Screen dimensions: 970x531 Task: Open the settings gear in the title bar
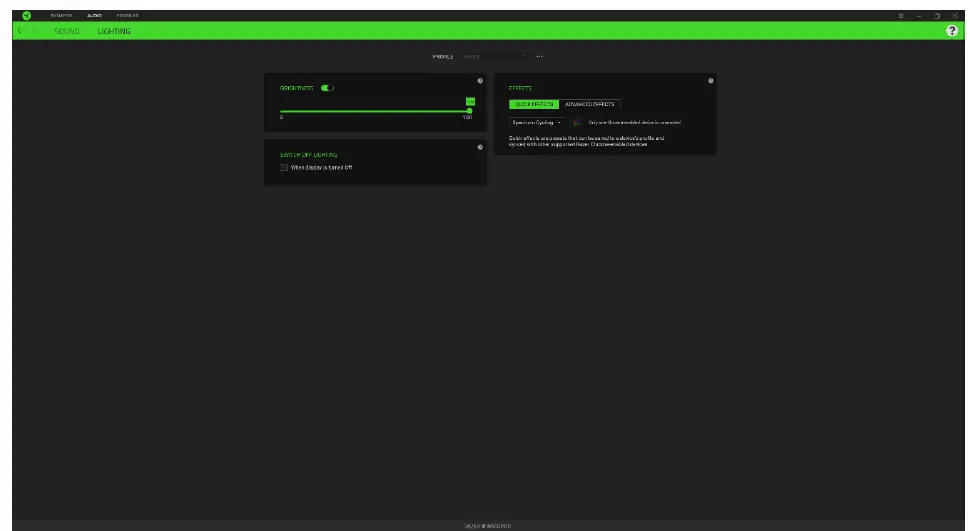pyautogui.click(x=901, y=15)
